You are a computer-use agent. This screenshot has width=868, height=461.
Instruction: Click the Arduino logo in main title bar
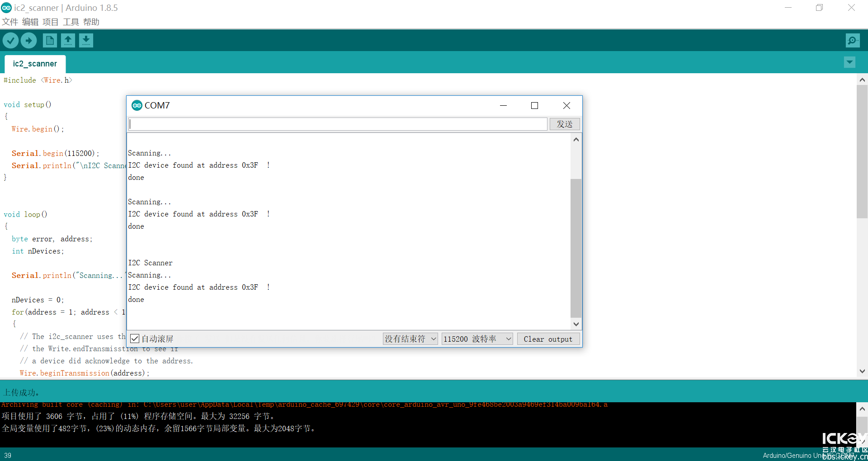[6, 8]
